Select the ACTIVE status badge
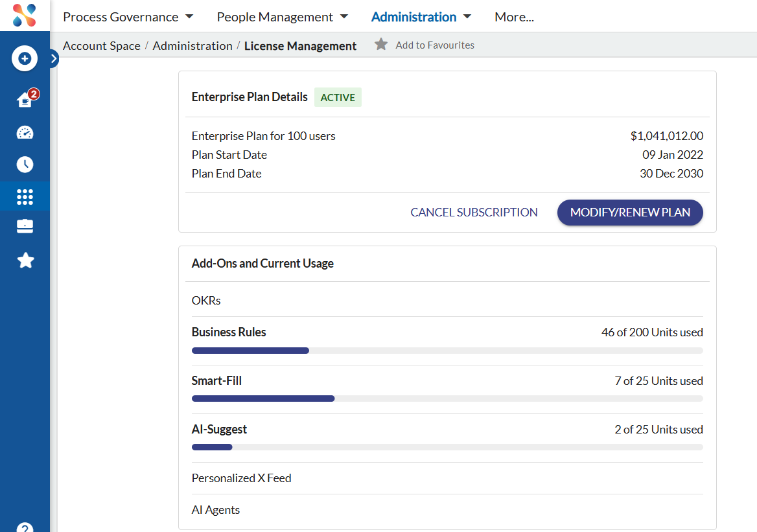 tap(338, 97)
